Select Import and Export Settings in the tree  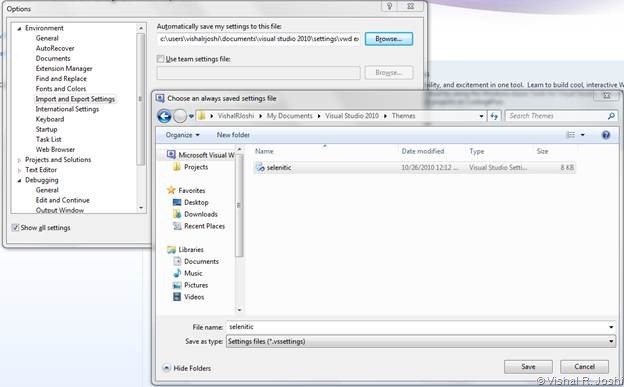point(75,99)
